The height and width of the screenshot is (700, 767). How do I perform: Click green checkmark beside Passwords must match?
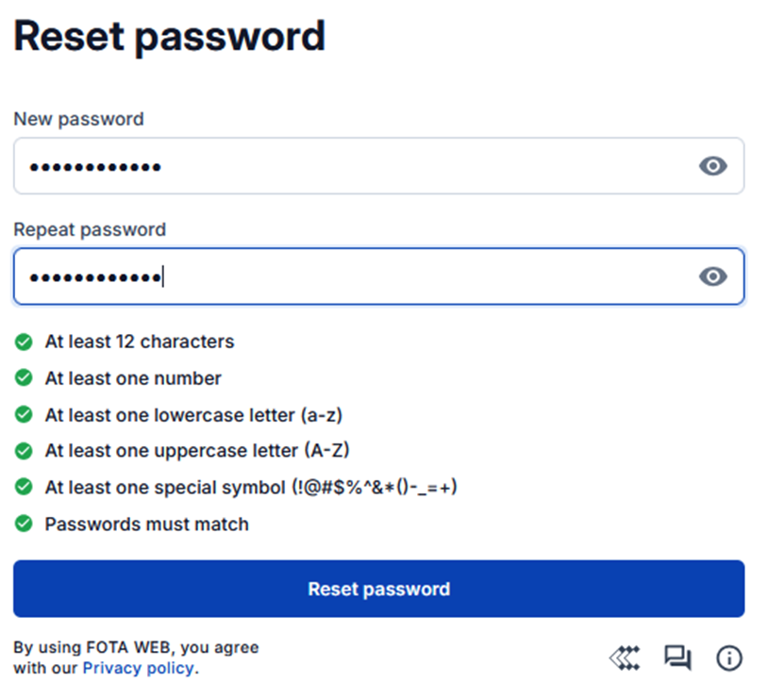pyautogui.click(x=24, y=524)
